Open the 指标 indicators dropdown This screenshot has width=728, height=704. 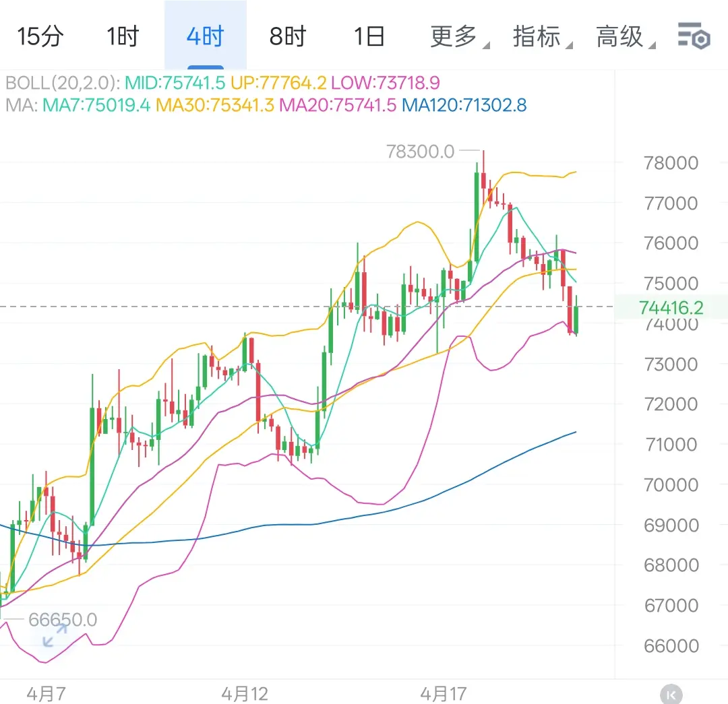tap(542, 36)
